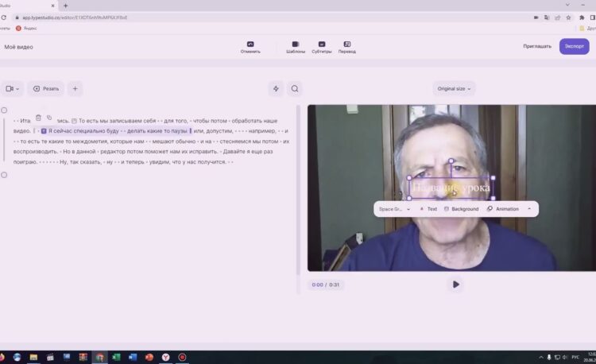Click the Отменить (undo) icon

[x=250, y=45]
